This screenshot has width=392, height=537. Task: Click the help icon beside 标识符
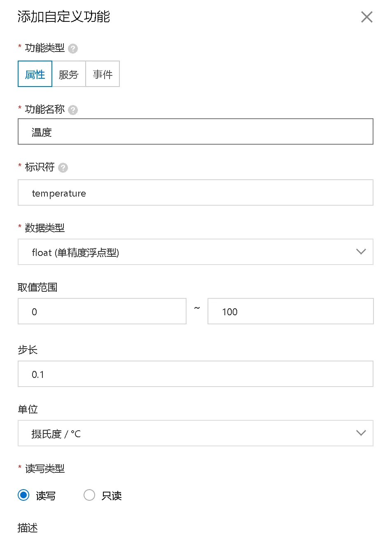click(x=63, y=168)
